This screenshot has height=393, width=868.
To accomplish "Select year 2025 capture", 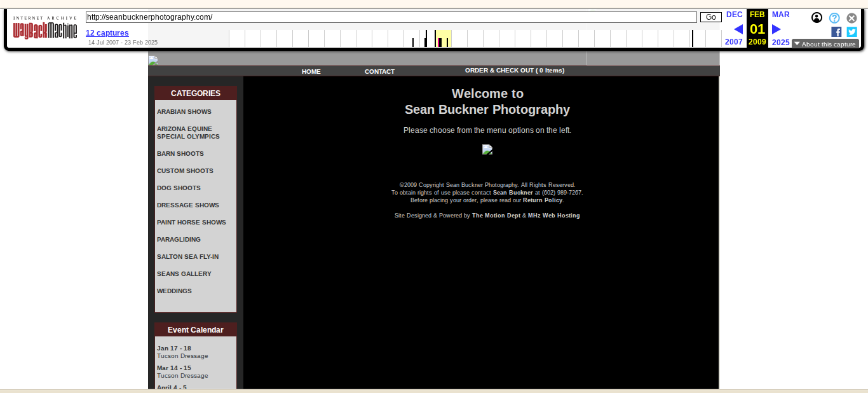I will pyautogui.click(x=780, y=42).
